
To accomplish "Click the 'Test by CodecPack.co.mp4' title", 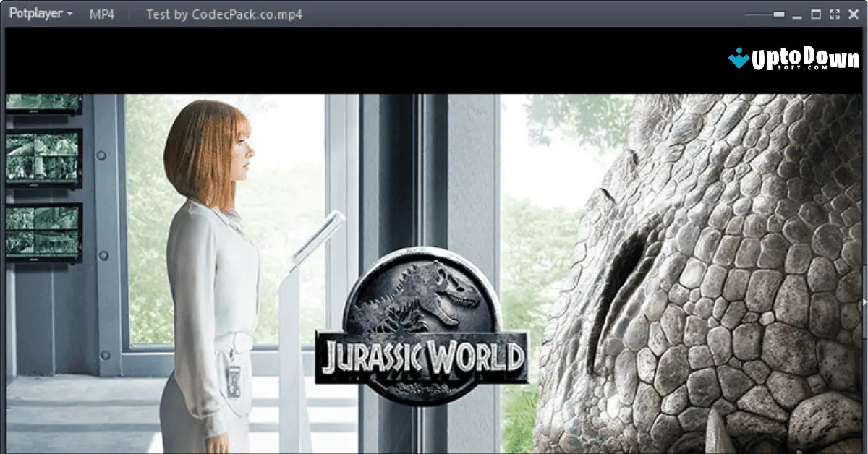I will click(x=224, y=14).
